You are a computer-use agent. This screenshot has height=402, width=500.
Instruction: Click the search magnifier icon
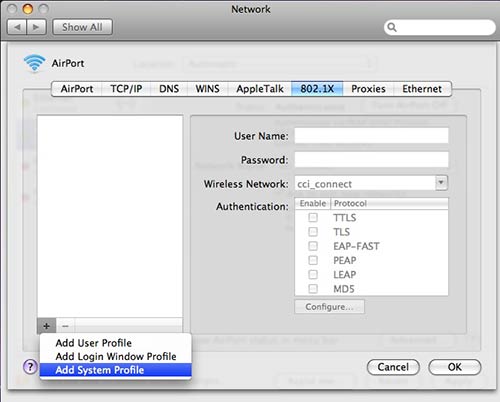click(x=392, y=27)
